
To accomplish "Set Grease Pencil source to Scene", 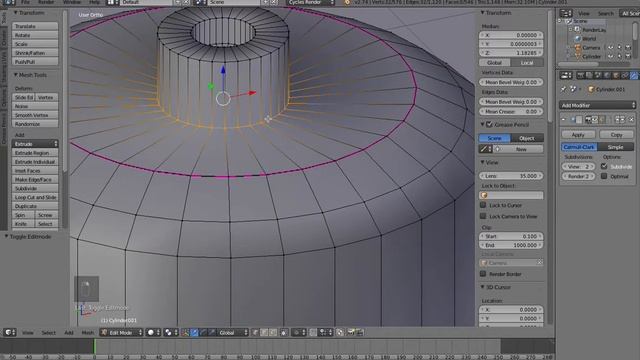I will 494,138.
